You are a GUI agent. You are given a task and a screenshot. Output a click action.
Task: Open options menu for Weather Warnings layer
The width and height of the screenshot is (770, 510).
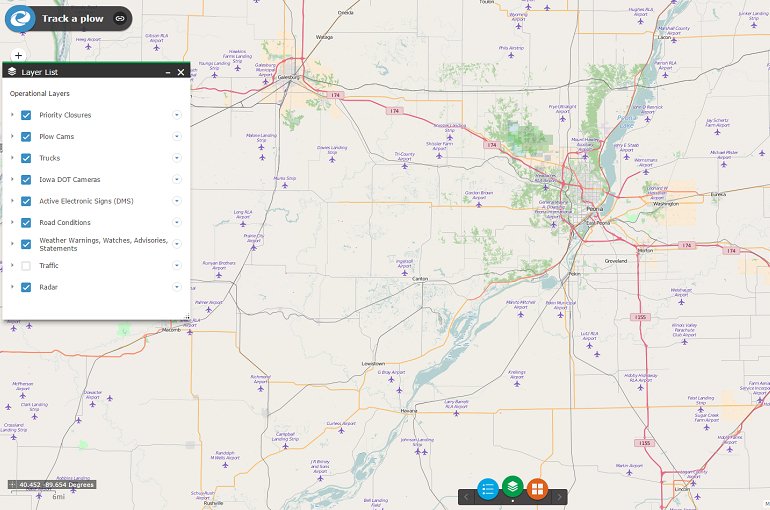point(177,244)
